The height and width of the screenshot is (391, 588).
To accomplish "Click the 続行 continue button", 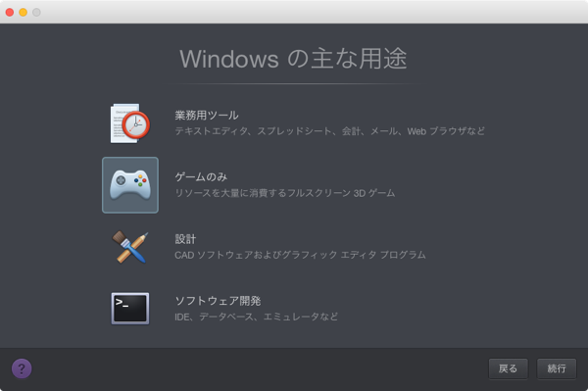I will click(557, 368).
